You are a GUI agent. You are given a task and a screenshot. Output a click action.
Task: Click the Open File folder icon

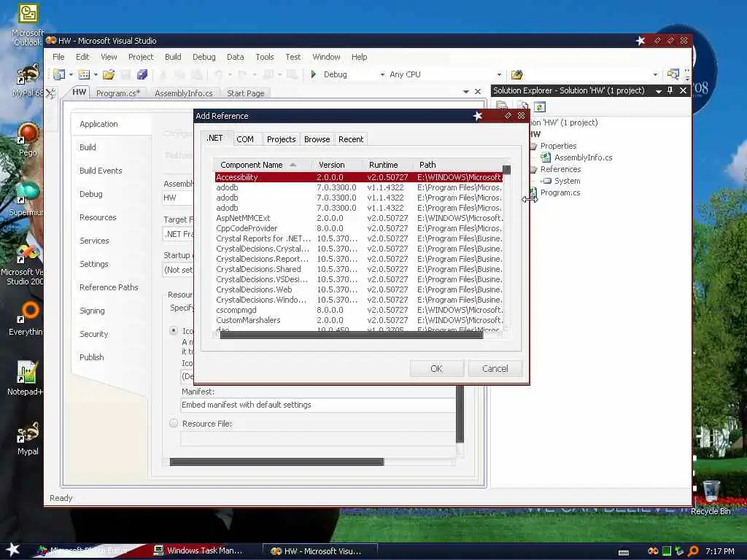click(x=109, y=74)
